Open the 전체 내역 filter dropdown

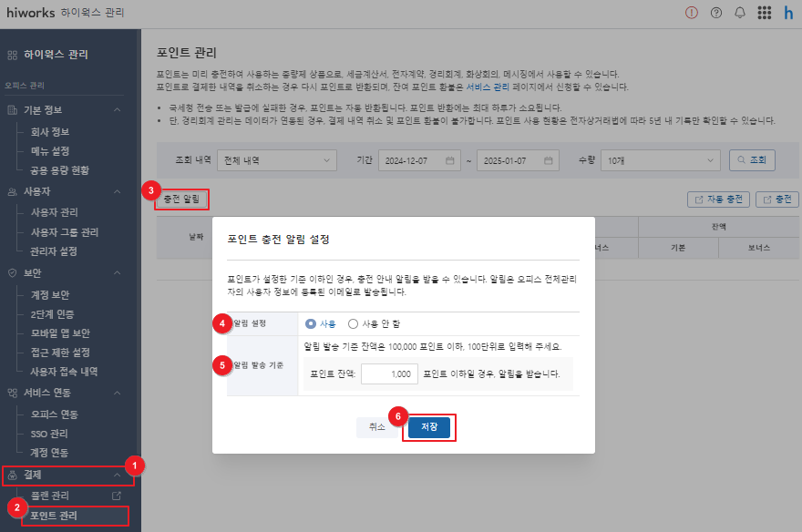tap(277, 160)
